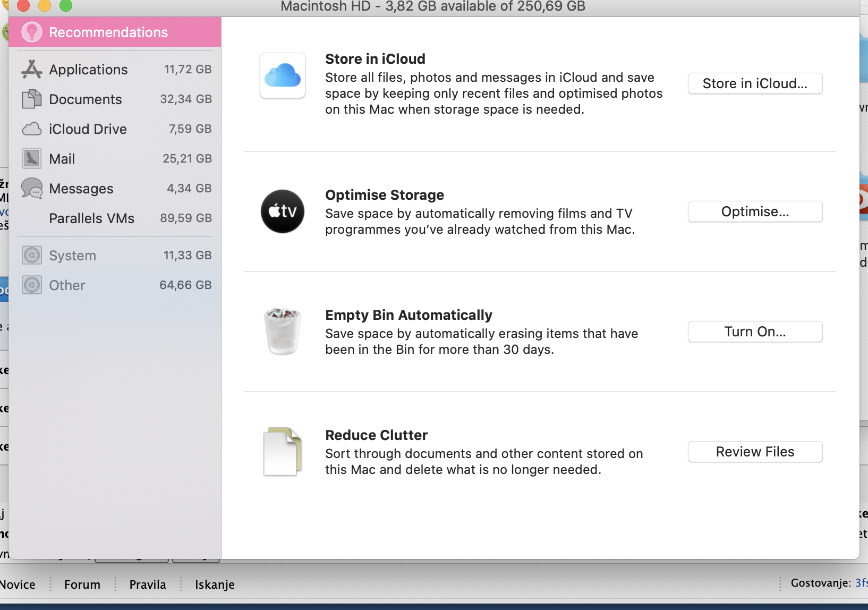Click the Bin icon beside Empty Bin Automatically
Screen dimensions: 868x610
(x=283, y=332)
